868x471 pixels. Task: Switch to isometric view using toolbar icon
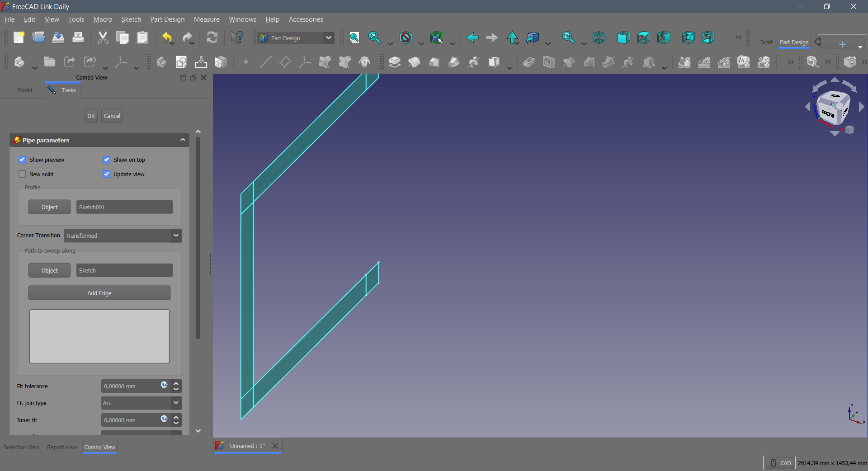coord(599,38)
